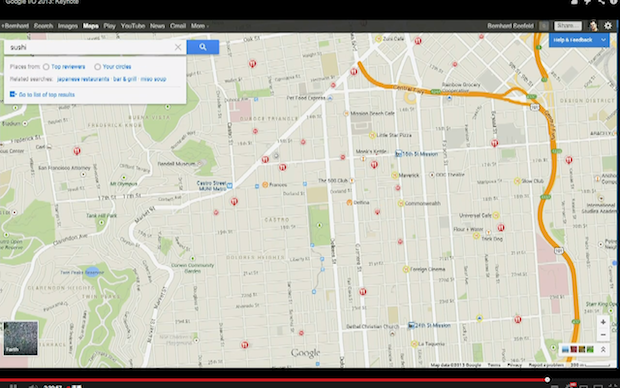Click the red video progress bar
This screenshot has height=388, width=620.
273,380
